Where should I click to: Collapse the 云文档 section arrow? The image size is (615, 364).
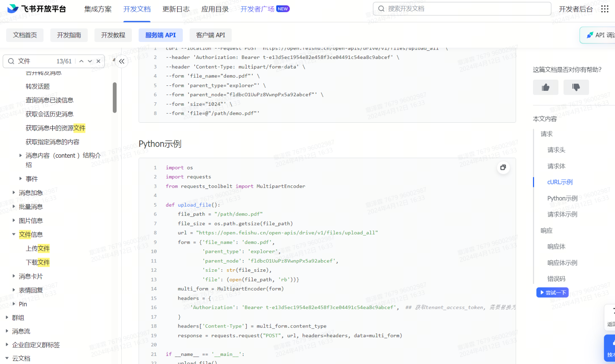(7, 358)
